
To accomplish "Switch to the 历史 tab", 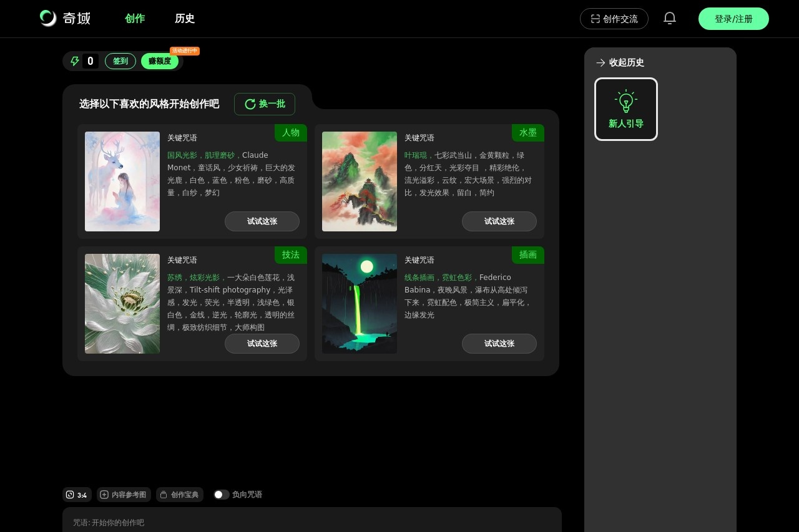I will click(185, 19).
